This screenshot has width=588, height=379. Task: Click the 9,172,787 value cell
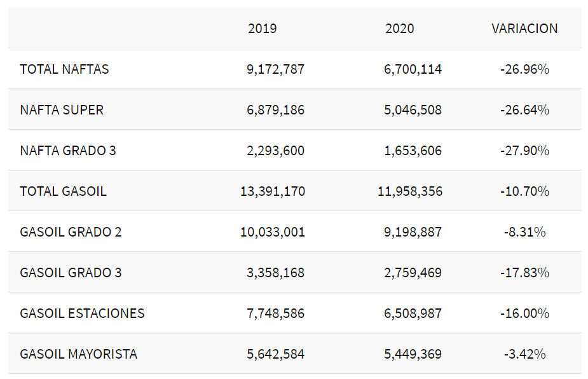[x=275, y=69]
